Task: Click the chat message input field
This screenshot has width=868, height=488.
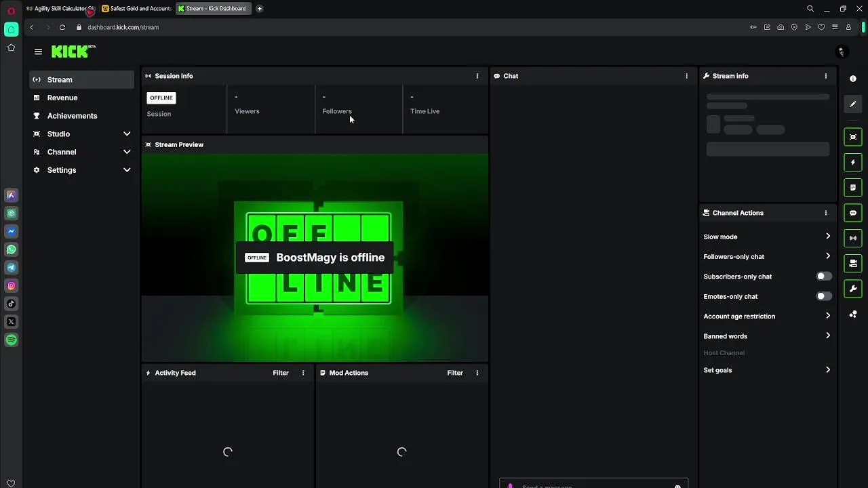Action: tap(593, 484)
